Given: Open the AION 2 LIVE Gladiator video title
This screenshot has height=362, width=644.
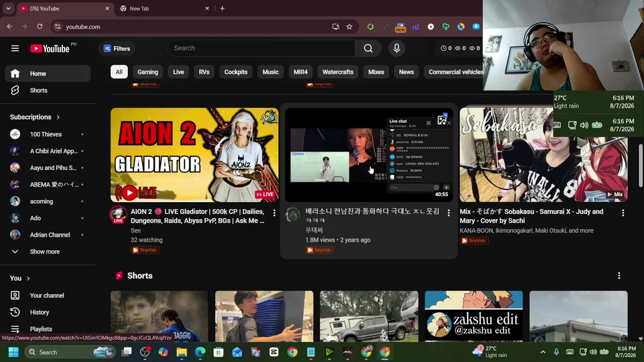Looking at the screenshot, I should coord(198,216).
